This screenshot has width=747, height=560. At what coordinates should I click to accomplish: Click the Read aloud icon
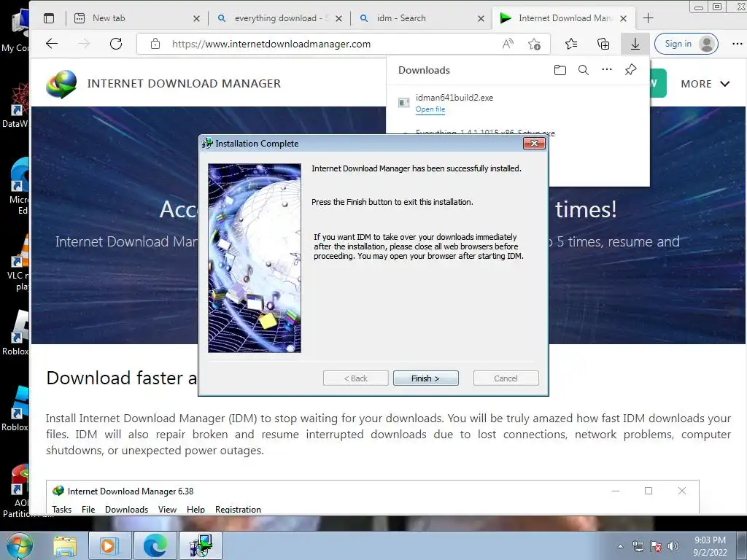click(508, 44)
